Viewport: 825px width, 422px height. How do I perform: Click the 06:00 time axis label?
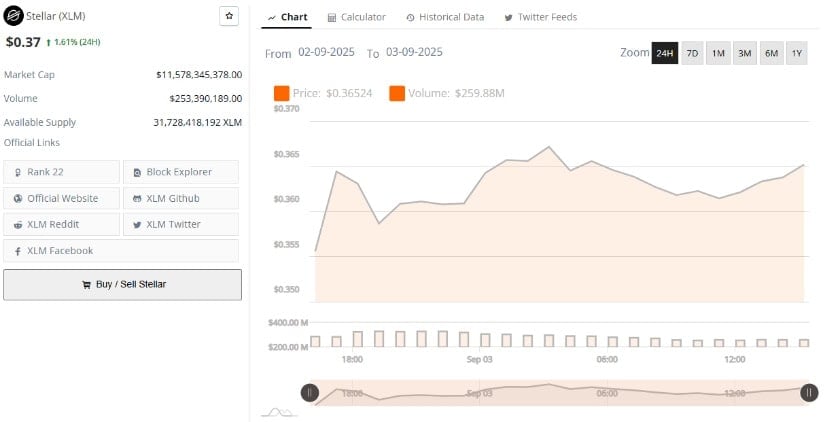click(x=607, y=359)
